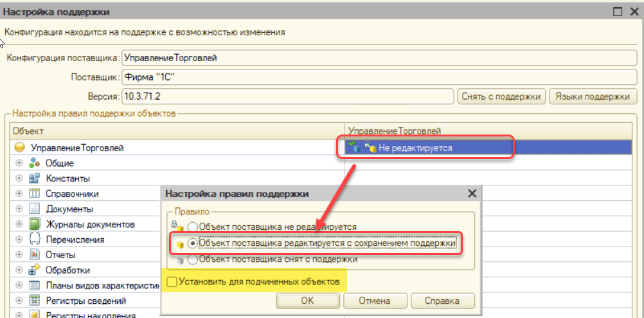Screen dimensions: 644x318
Task: Open help via Справка button
Action: [443, 301]
